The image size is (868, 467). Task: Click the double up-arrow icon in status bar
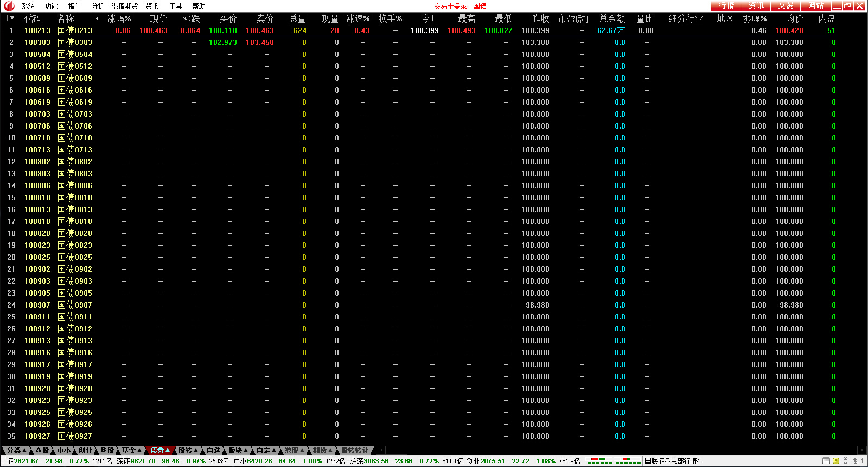855,461
